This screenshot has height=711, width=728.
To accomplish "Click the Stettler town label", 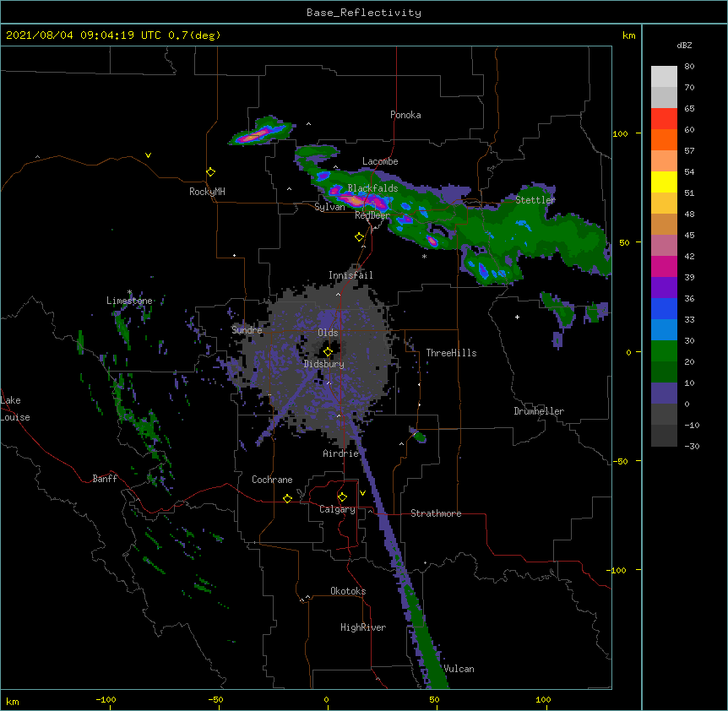I will click(x=535, y=200).
